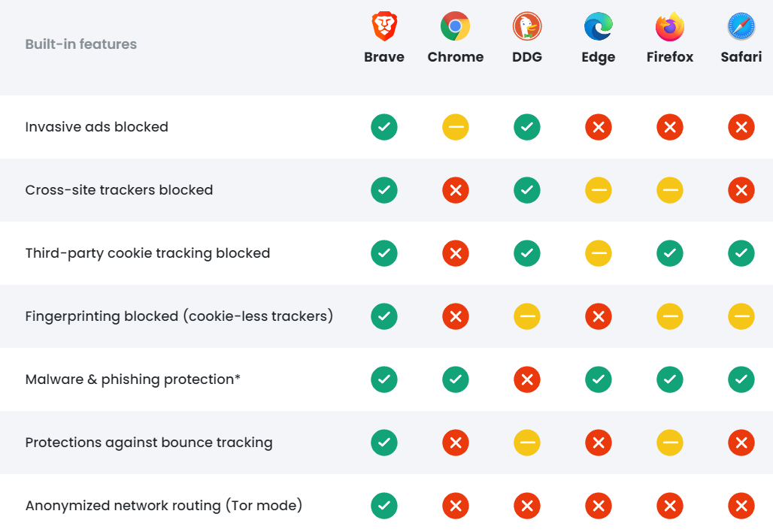Click the Edge browser logo
Viewport: 773px width, 532px height.
click(x=599, y=26)
